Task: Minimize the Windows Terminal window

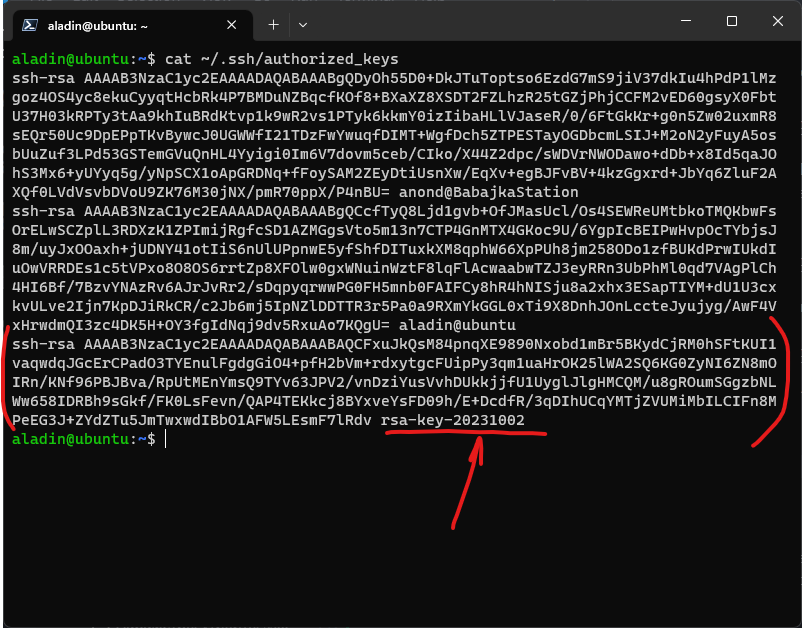Action: coord(687,20)
